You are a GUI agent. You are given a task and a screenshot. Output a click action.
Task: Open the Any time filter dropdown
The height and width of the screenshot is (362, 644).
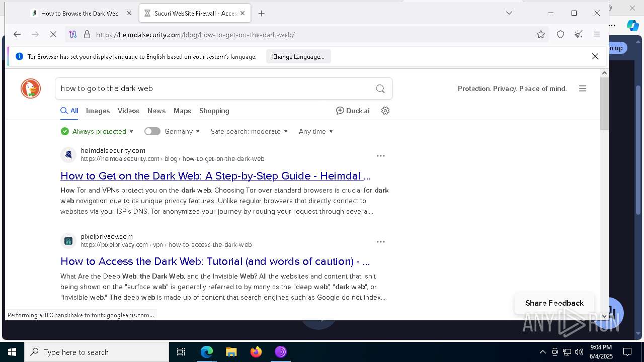(316, 131)
